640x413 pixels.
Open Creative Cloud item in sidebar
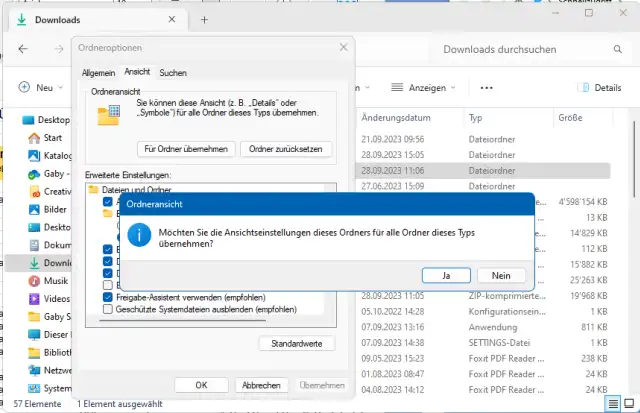click(x=49, y=191)
